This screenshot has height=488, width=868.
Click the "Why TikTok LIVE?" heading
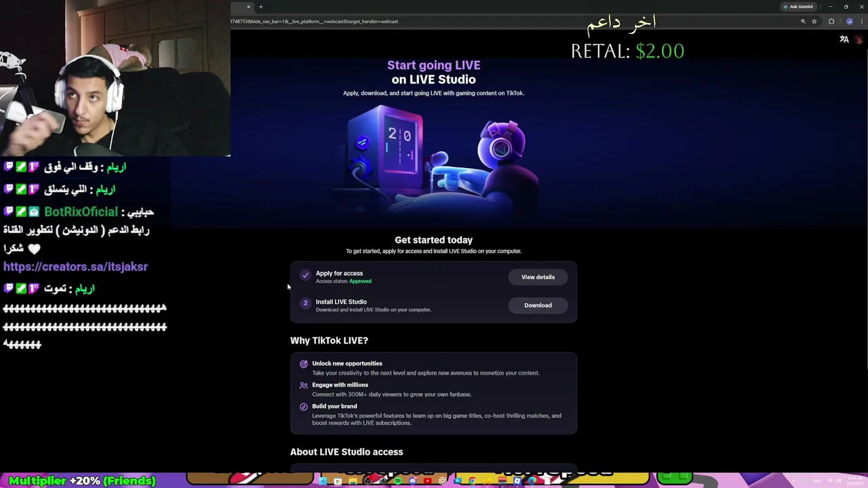pos(329,340)
